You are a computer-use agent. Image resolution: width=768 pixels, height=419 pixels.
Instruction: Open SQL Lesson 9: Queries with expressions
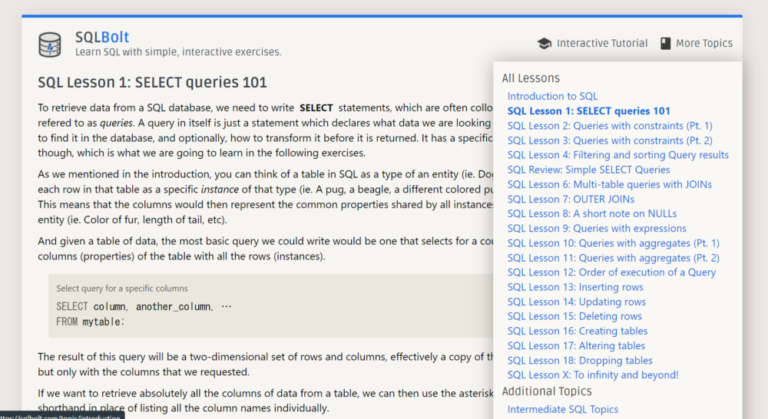597,228
